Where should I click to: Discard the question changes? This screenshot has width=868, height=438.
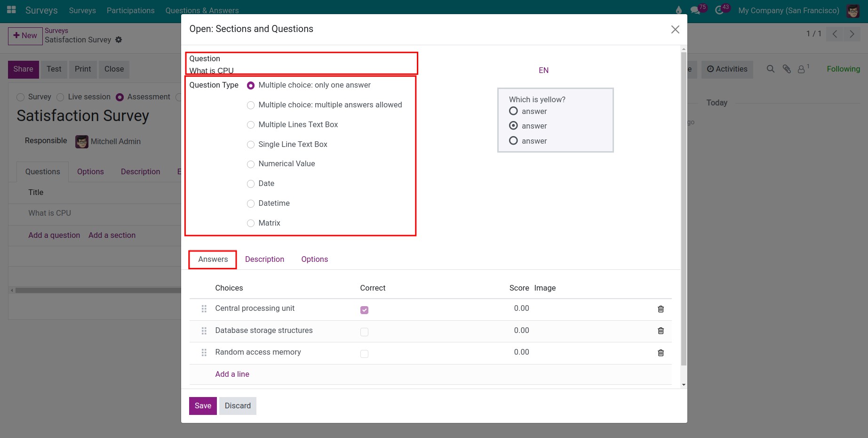point(238,406)
